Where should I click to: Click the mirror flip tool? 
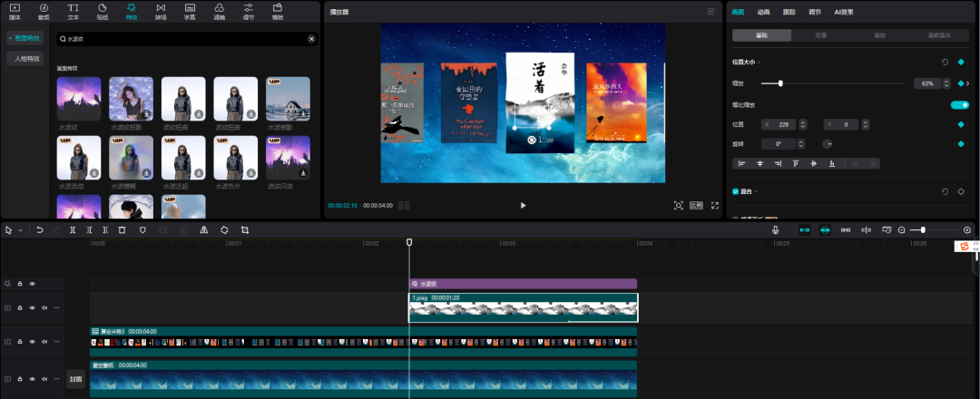pos(204,229)
